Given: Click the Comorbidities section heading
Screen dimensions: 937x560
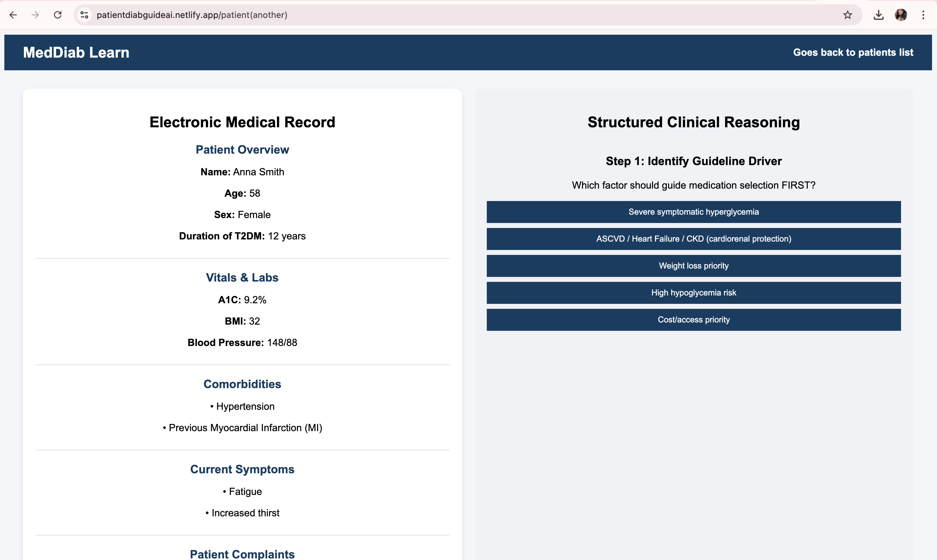Looking at the screenshot, I should coord(242,384).
